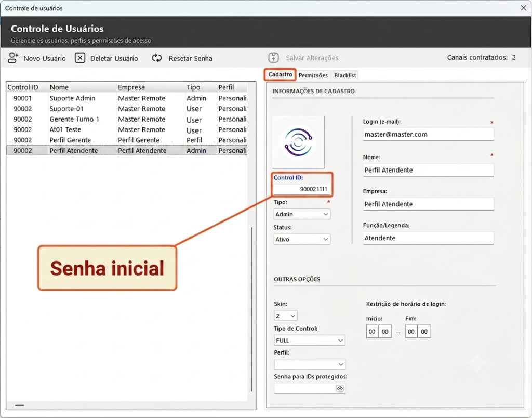Screen dimensions: 532x418
Task: Click the Função/Legenda input field
Action: coord(428,238)
